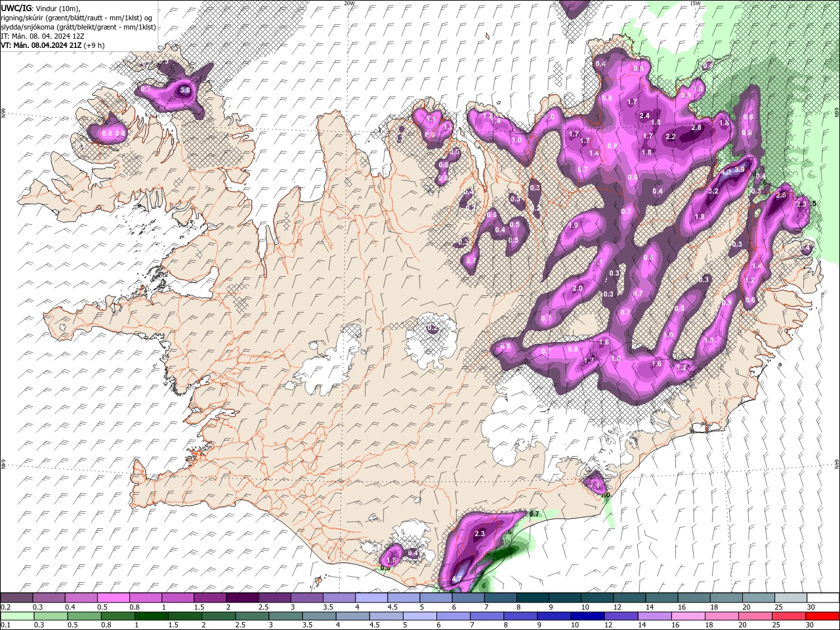Screen dimensions: 840x630
Task: Click the 0.2 value on the central glacier
Action: tap(432, 328)
